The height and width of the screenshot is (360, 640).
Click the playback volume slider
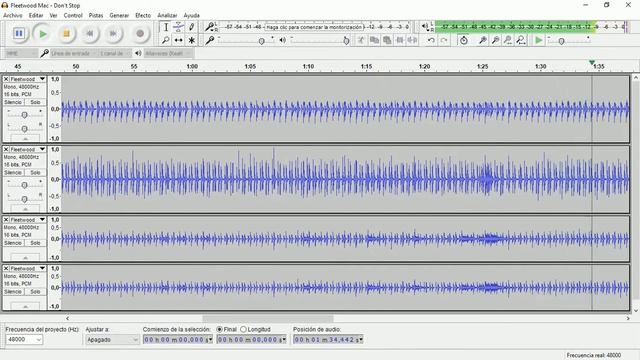point(320,40)
